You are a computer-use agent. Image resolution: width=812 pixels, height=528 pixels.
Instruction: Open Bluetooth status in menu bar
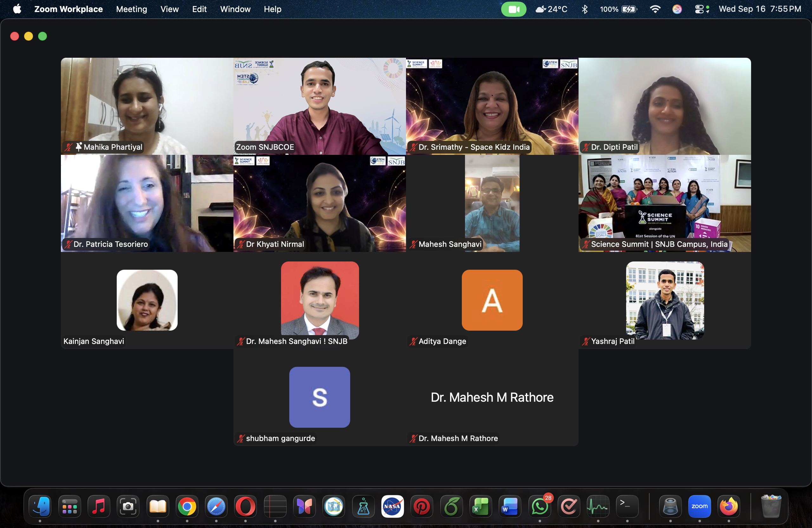point(585,9)
